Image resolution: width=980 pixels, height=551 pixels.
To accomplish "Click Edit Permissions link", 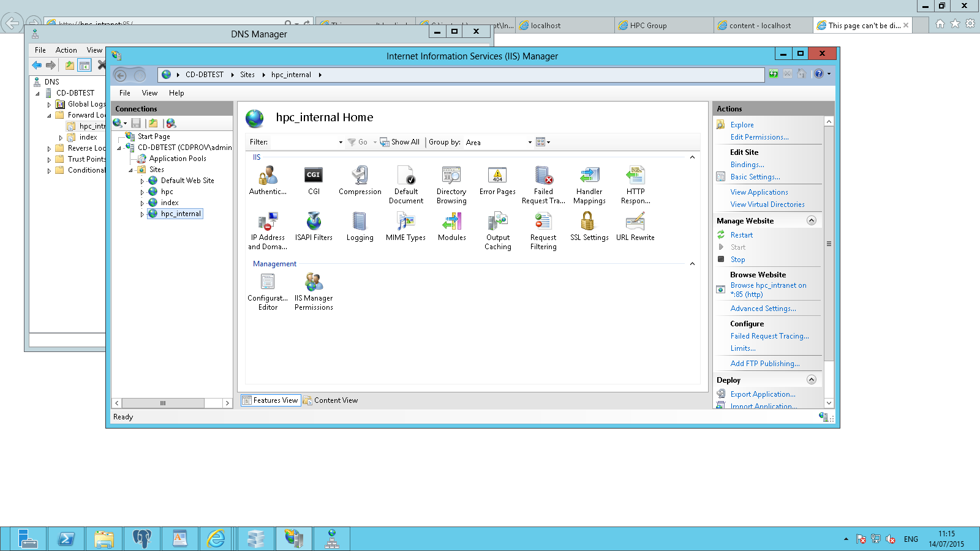I will point(759,137).
